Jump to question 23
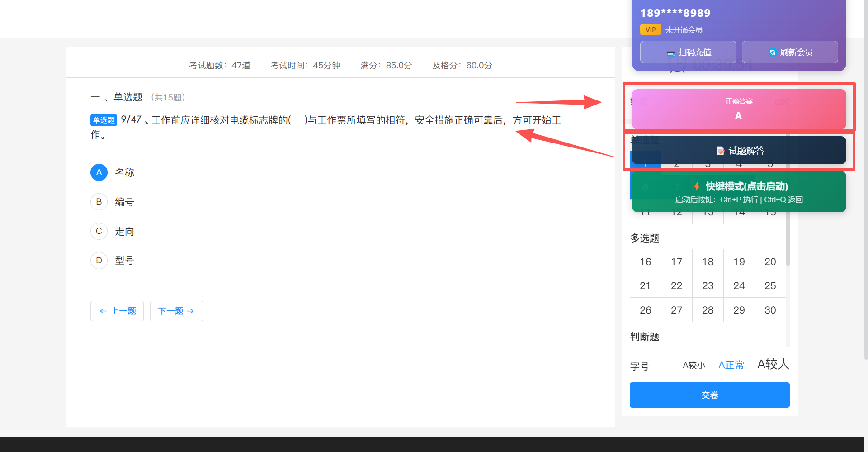868x452 pixels. [x=708, y=285]
